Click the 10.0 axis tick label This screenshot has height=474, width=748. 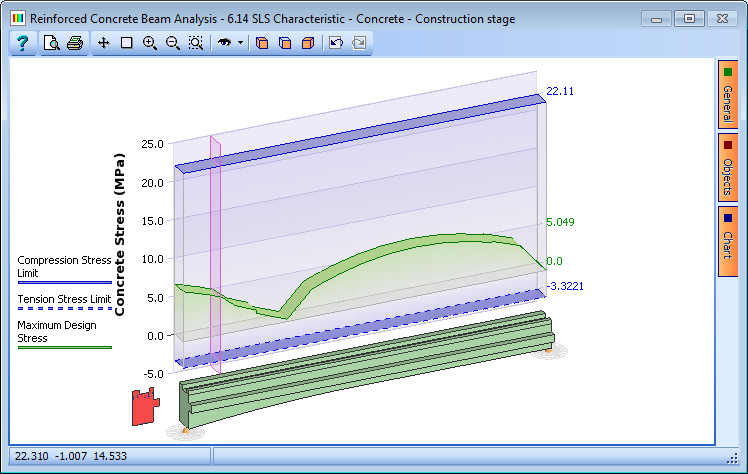152,259
